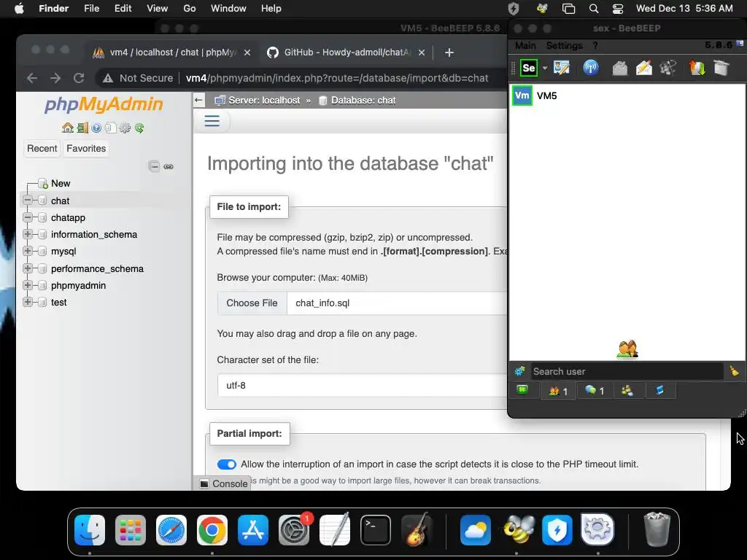Select the 'test' database in the tree

pos(58,303)
